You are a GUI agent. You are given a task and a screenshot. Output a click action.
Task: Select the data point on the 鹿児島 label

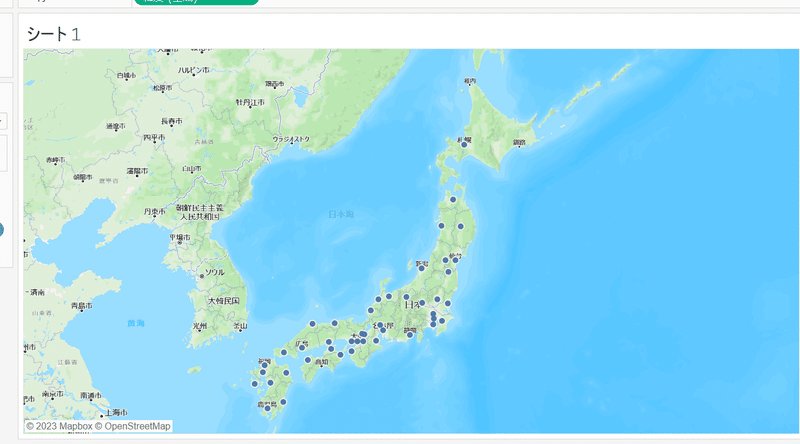(x=267, y=408)
